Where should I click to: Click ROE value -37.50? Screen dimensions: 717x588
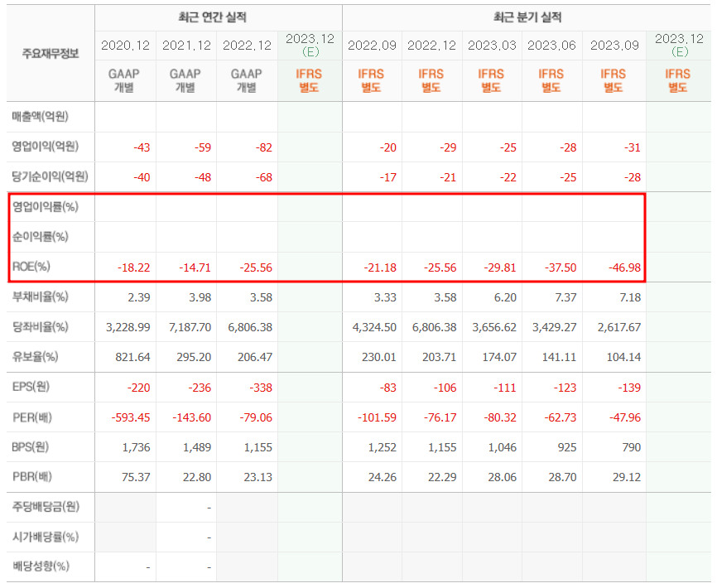561,268
